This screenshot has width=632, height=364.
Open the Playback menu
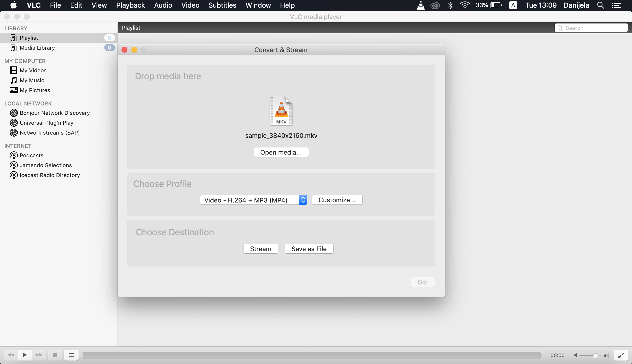click(130, 5)
